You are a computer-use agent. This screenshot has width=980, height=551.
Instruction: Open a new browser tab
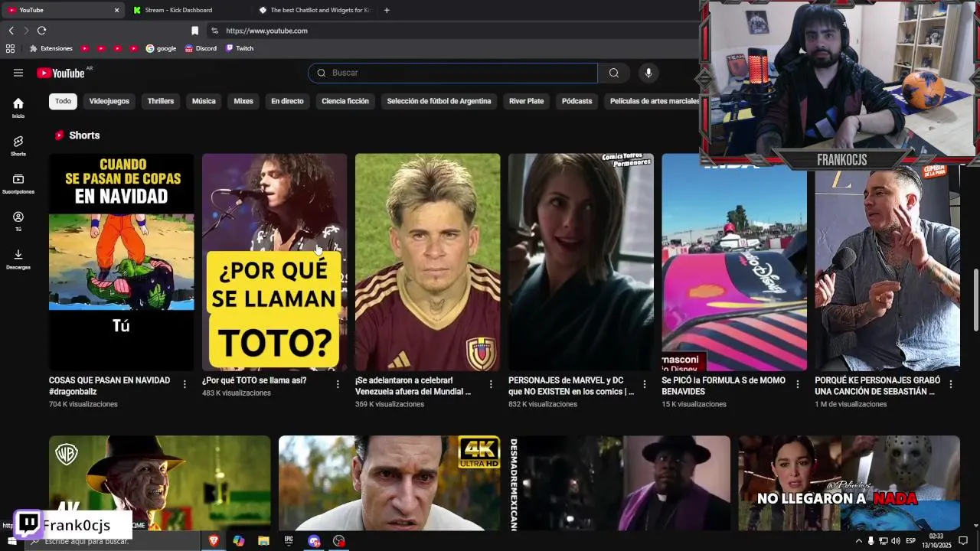387,10
